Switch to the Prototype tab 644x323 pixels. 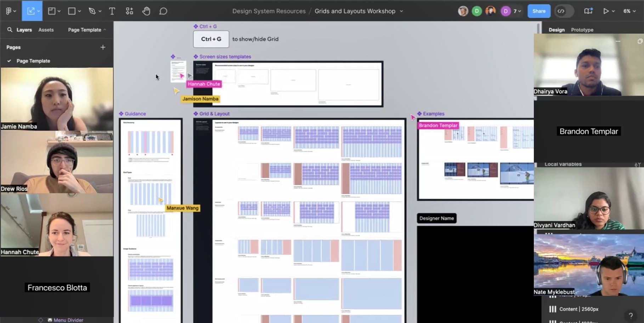coord(582,30)
